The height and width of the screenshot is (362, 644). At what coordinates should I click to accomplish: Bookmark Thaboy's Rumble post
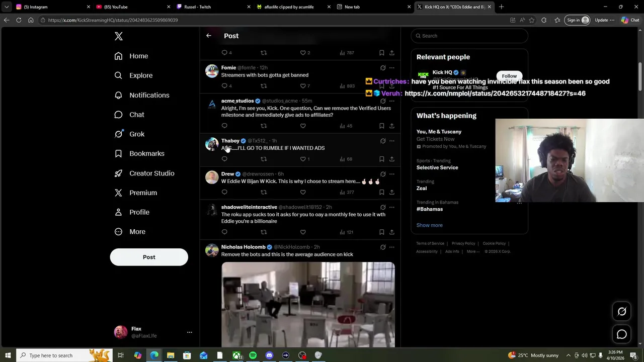(x=382, y=159)
